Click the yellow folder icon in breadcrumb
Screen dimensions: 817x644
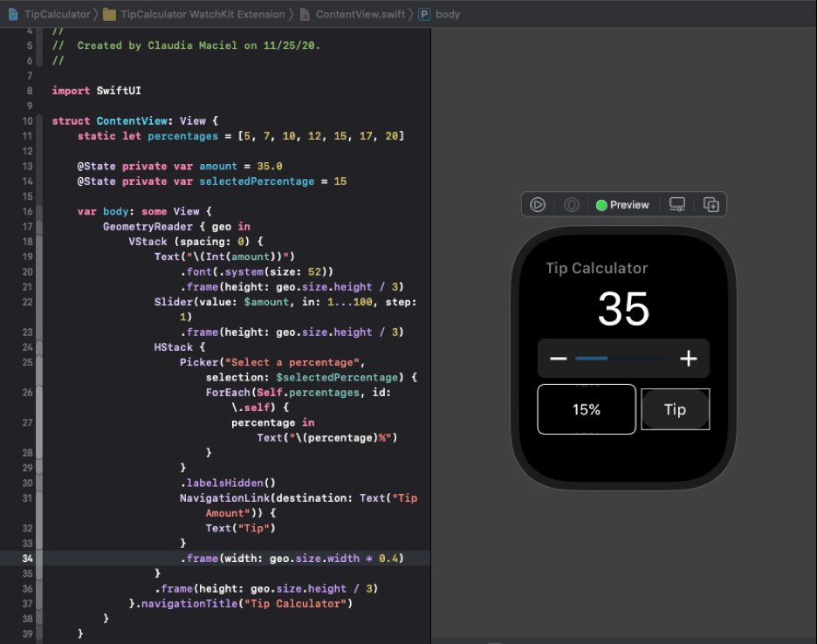pos(109,14)
